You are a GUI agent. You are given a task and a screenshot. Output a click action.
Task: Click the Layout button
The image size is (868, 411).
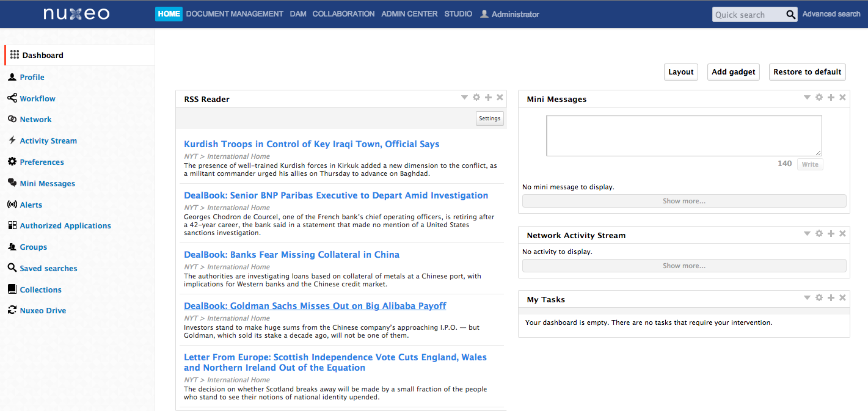pyautogui.click(x=681, y=72)
